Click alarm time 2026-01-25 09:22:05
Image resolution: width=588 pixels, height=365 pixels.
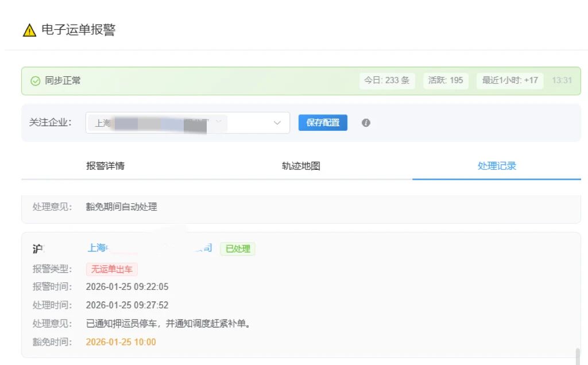pos(127,287)
